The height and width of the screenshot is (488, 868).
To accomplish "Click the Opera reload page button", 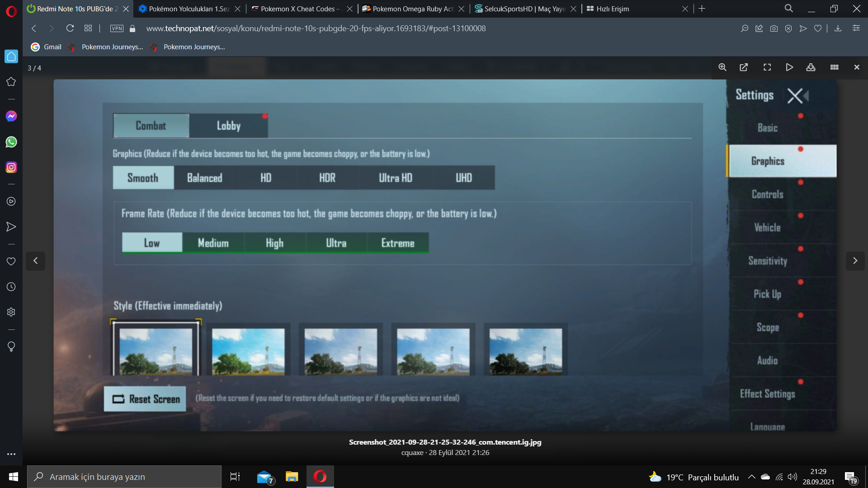I will (70, 28).
